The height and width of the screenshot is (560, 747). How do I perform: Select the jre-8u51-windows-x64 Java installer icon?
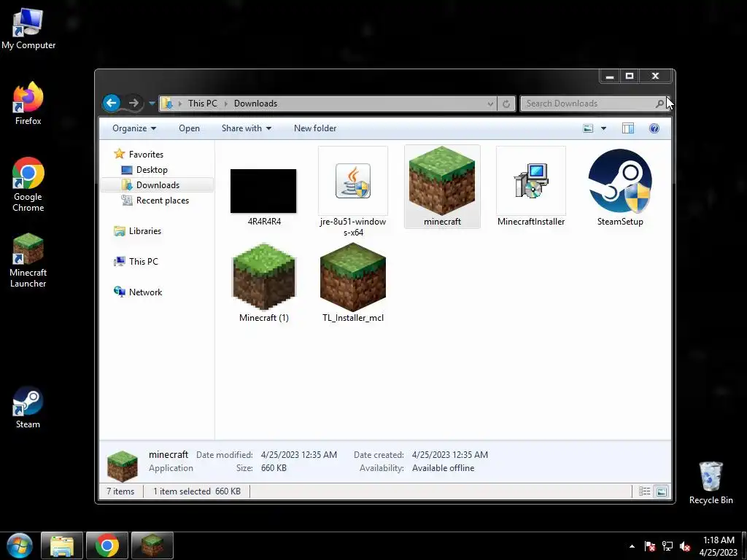[x=353, y=181]
